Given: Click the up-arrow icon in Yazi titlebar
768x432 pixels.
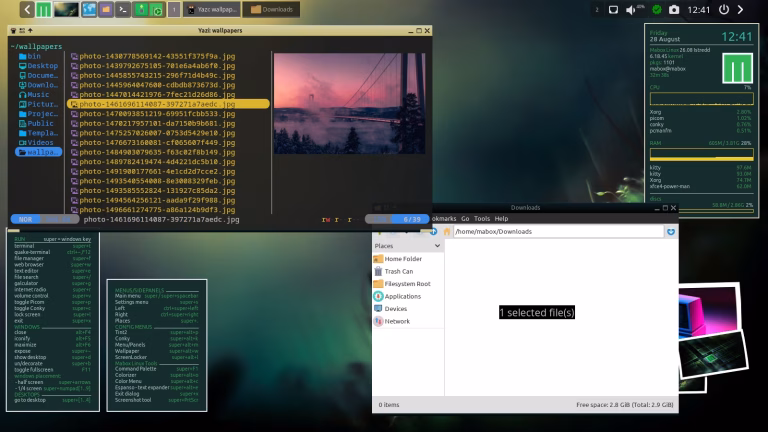Looking at the screenshot, I should pos(30,30).
